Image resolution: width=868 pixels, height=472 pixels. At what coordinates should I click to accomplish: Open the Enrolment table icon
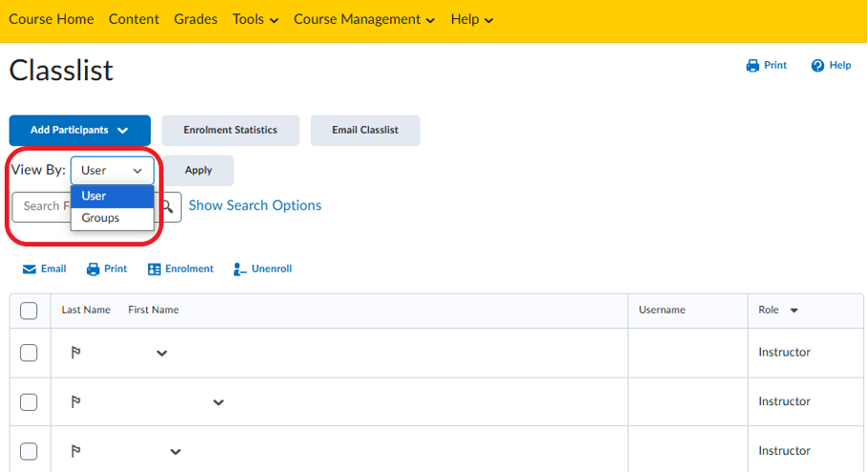click(154, 268)
